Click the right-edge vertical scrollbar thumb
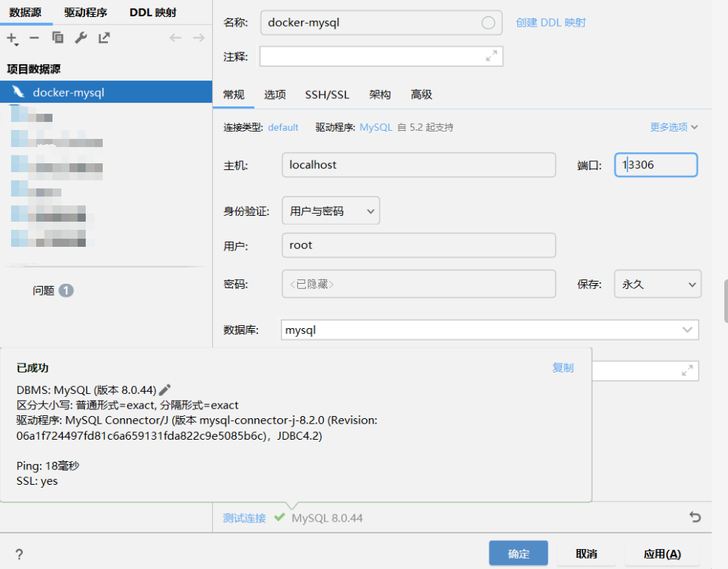This screenshot has width=728, height=569. 726,301
